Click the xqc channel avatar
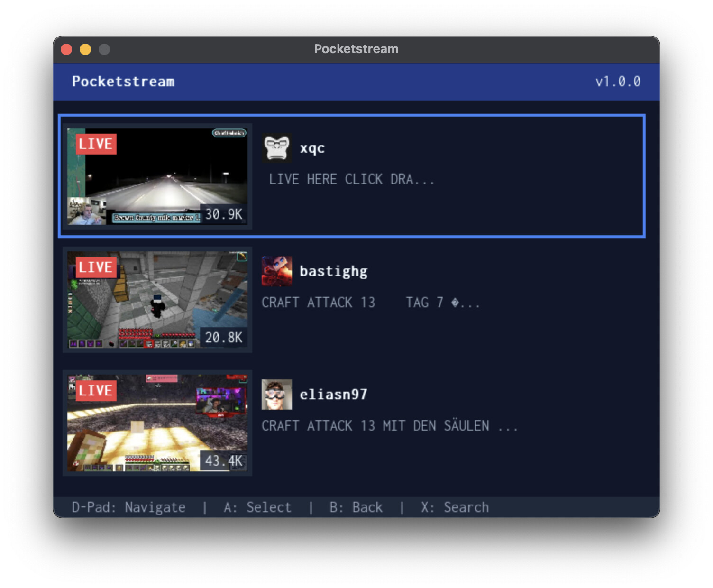 coord(276,148)
